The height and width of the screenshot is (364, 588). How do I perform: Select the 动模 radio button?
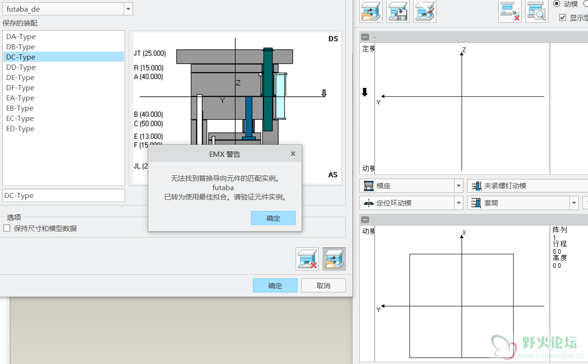(x=557, y=4)
